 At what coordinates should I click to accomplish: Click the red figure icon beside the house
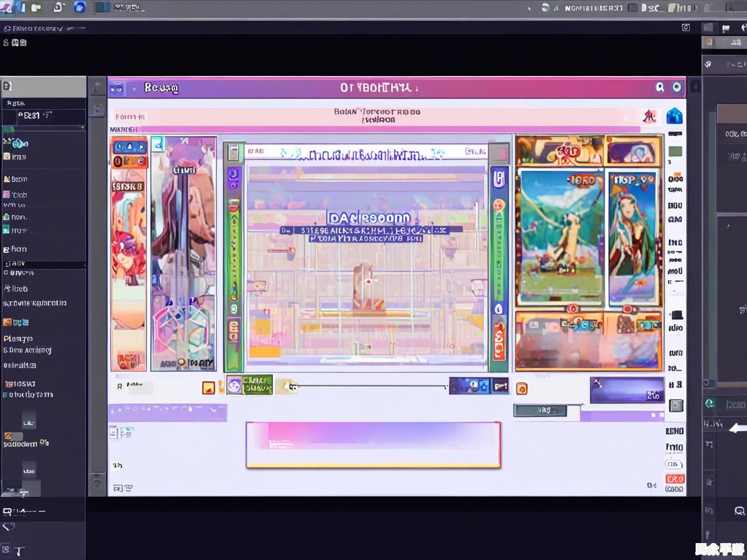649,116
